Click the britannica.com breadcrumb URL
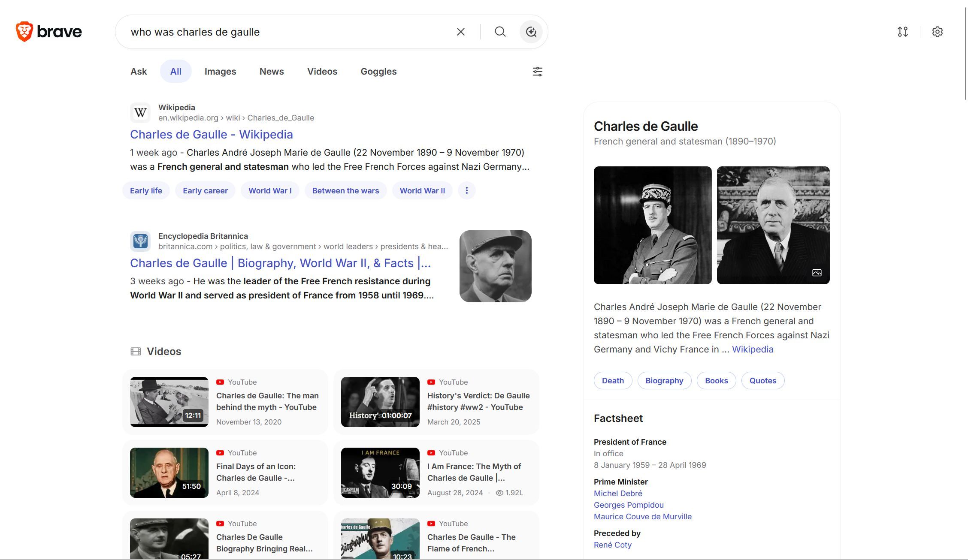This screenshot has height=560, width=968. [x=303, y=247]
